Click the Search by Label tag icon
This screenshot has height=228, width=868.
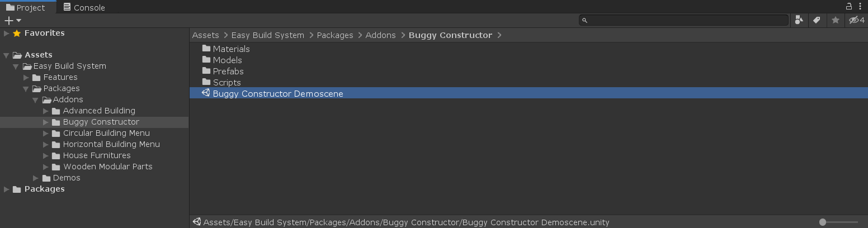(x=817, y=20)
